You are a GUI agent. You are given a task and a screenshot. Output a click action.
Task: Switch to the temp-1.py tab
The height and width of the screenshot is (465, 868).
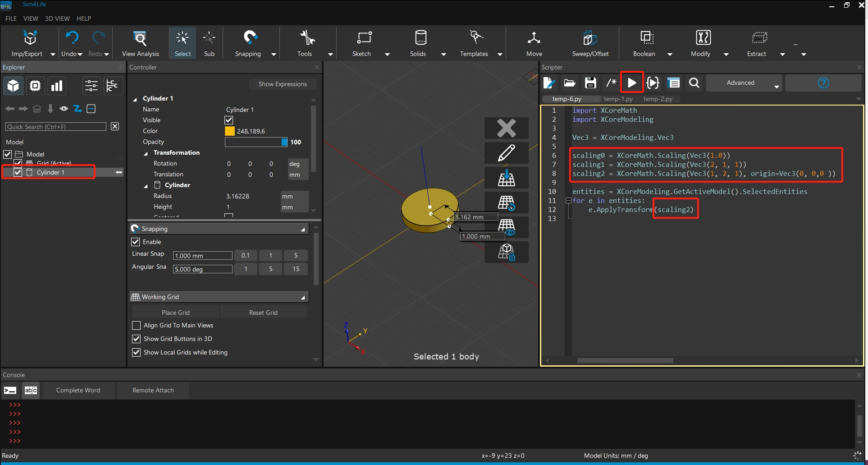618,99
